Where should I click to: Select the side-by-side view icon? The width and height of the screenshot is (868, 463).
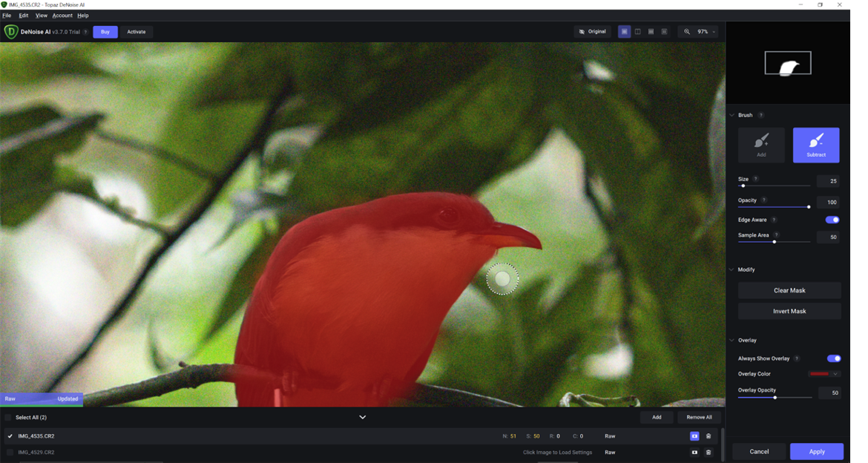coord(651,31)
